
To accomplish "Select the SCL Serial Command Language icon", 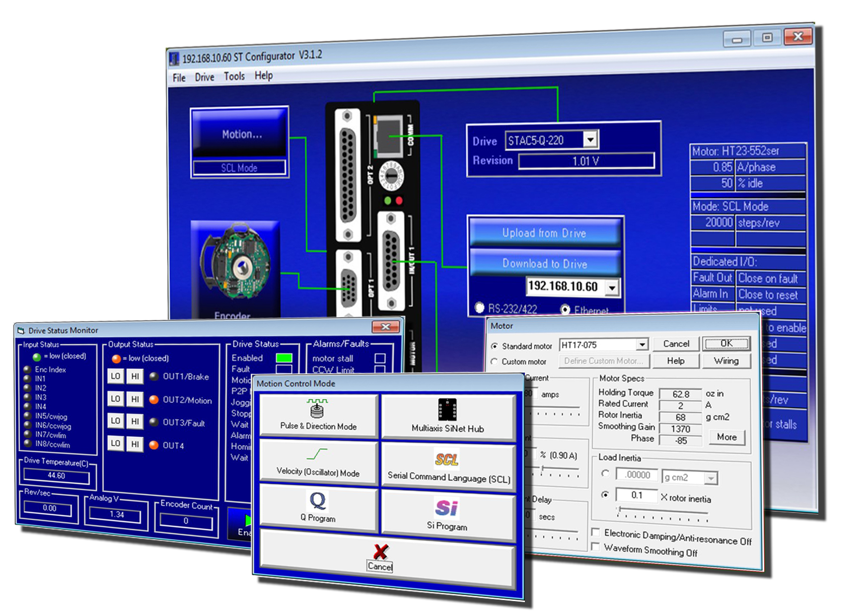I will click(446, 459).
